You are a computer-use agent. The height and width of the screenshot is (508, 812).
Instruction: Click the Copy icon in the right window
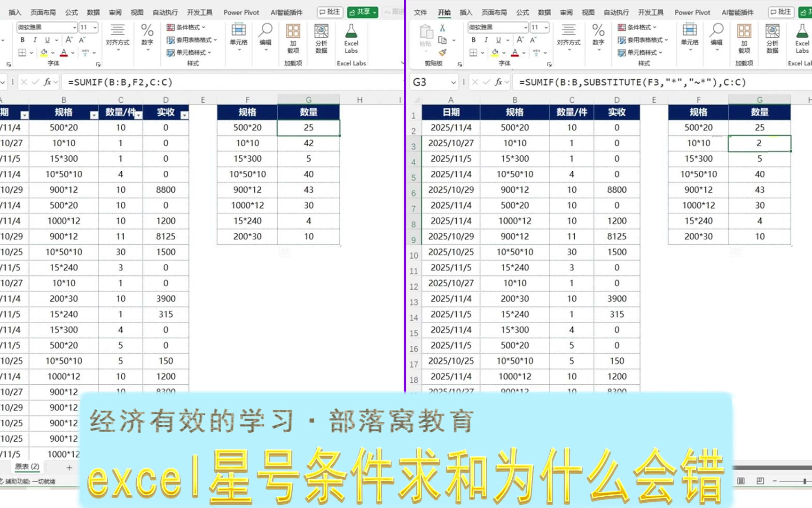442,40
